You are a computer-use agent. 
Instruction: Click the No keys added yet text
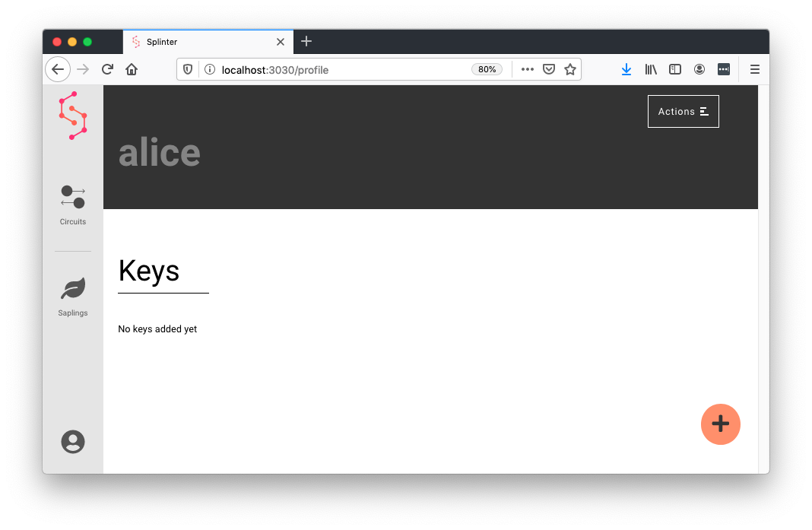point(157,329)
